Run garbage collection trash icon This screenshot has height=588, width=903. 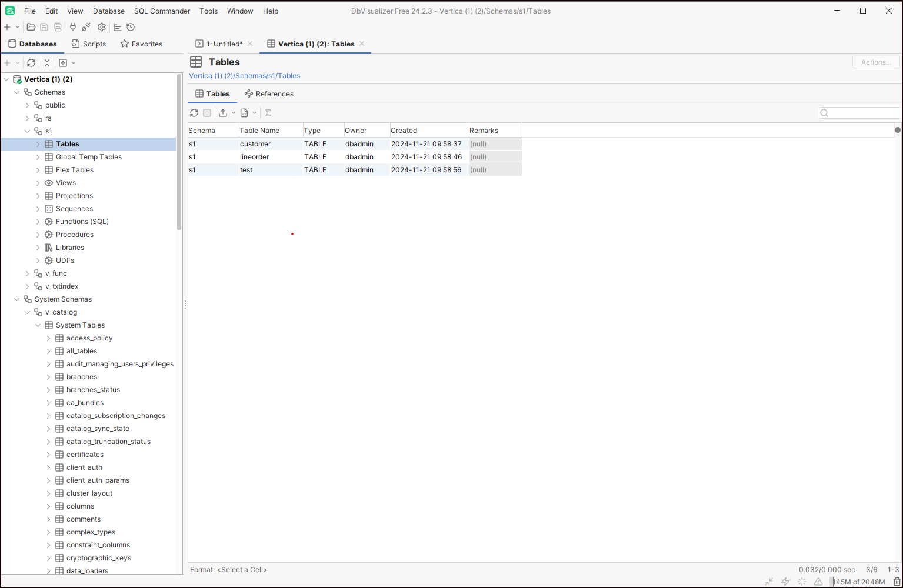coord(897,582)
